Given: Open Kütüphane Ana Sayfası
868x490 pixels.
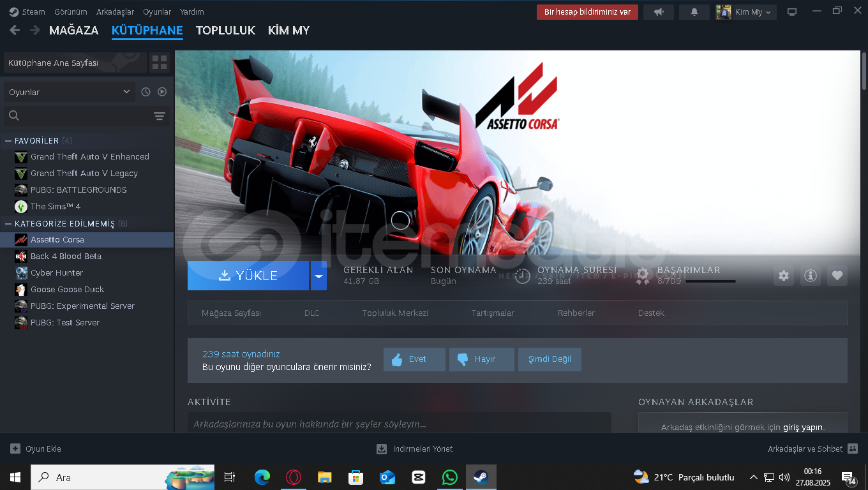Looking at the screenshot, I should pos(75,63).
